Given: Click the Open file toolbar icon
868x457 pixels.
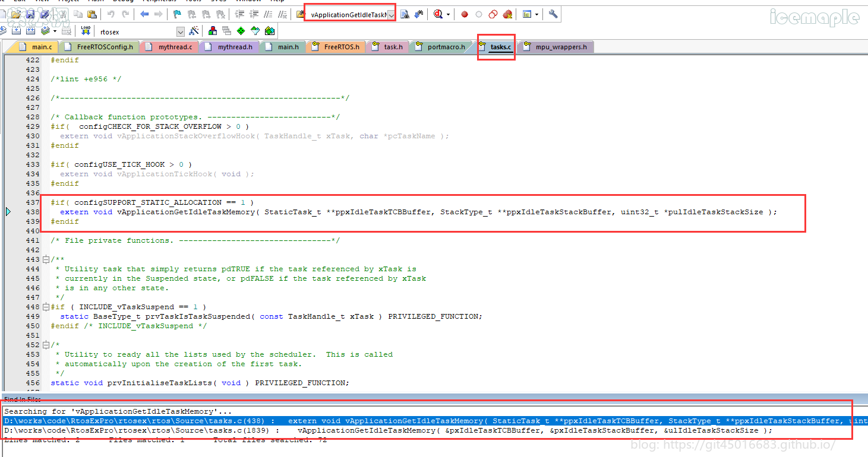Looking at the screenshot, I should point(15,14).
